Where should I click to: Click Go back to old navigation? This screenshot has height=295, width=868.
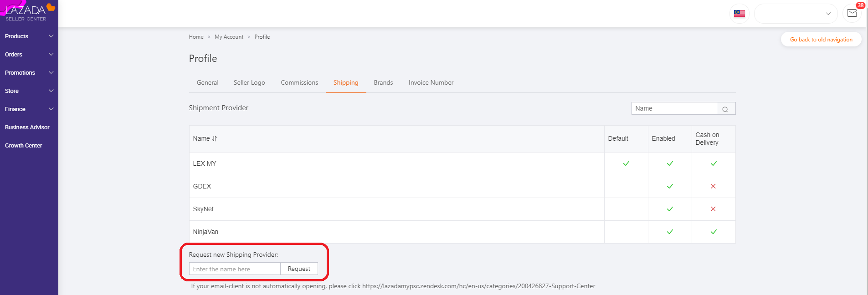(821, 40)
